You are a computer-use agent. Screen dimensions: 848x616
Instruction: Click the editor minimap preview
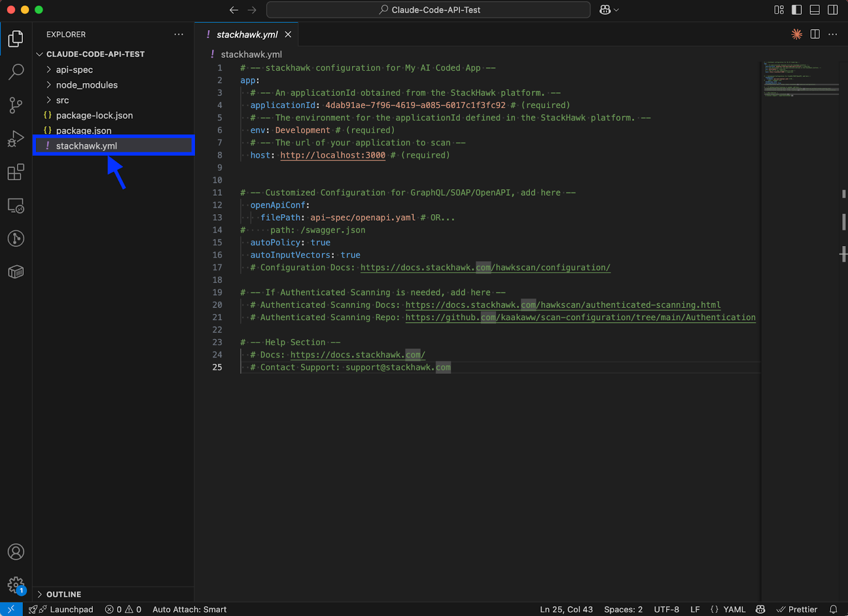(x=800, y=78)
